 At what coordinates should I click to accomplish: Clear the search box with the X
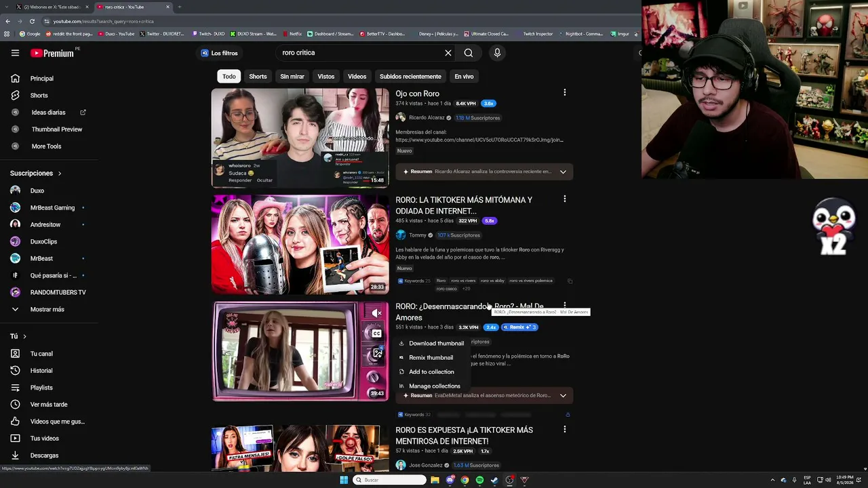448,53
